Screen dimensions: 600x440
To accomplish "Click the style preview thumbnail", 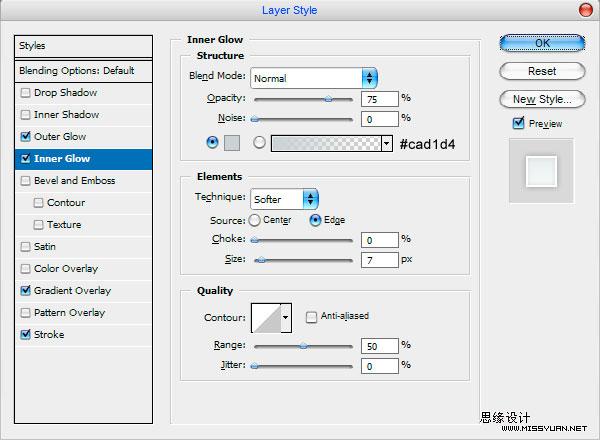I will (x=541, y=171).
